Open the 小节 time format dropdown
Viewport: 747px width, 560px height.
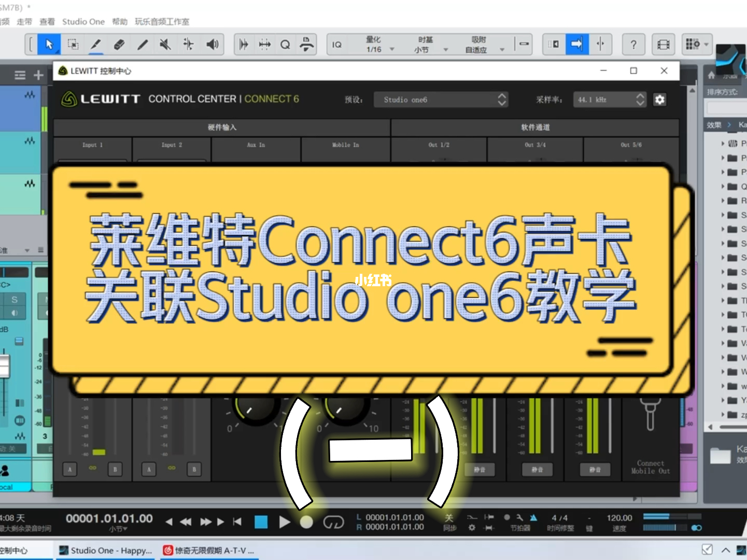[119, 529]
